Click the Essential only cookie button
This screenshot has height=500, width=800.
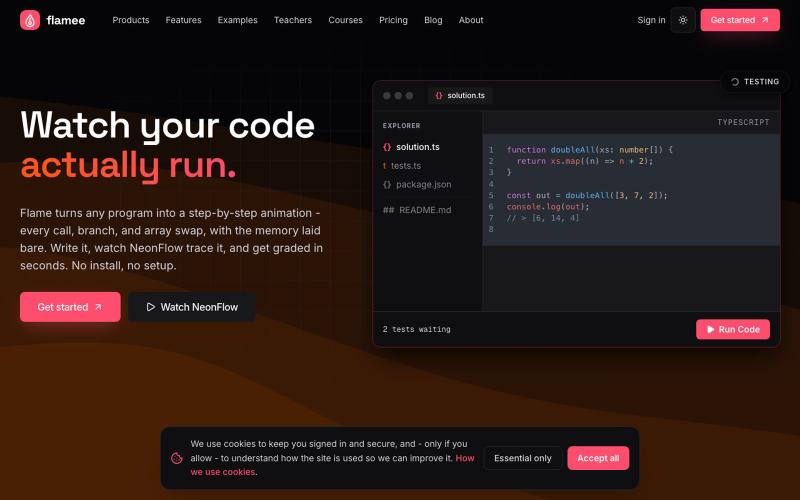(522, 458)
